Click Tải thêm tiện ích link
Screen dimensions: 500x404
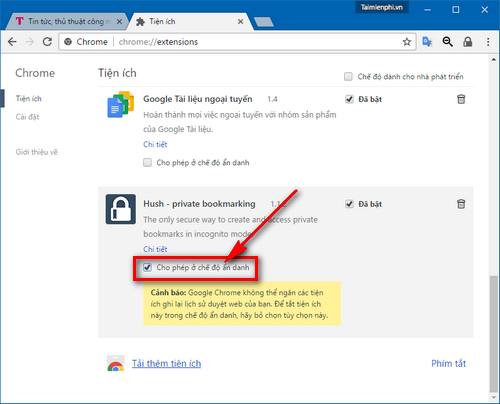point(167,364)
